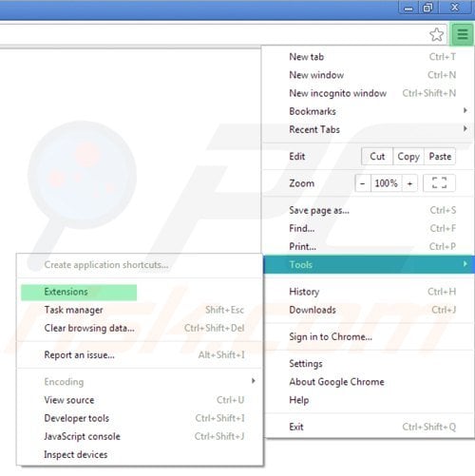The width and height of the screenshot is (475, 476).
Task: Minimize the Chrome window
Action: pyautogui.click(x=408, y=8)
